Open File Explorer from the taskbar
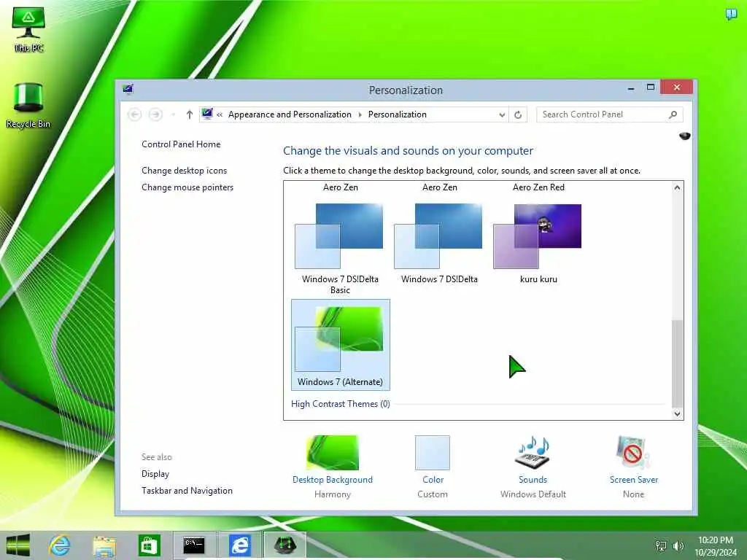The image size is (747, 560). 104,545
